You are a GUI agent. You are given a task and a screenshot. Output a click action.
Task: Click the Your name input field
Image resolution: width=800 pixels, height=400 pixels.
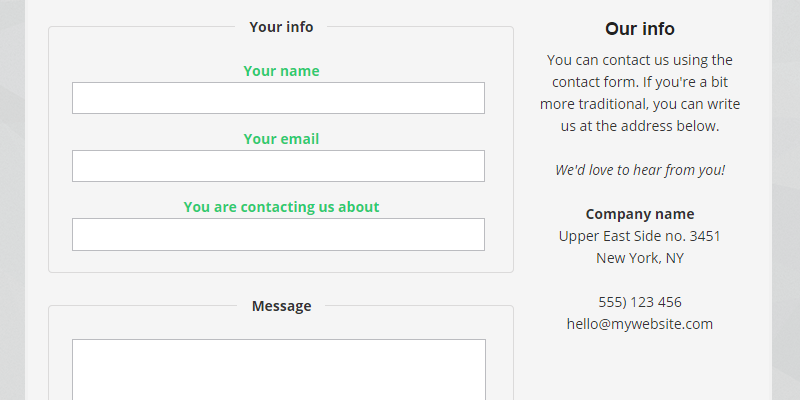tap(278, 98)
